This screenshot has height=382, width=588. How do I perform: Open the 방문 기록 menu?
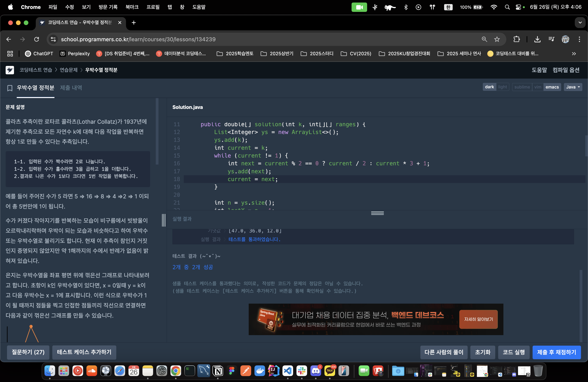[x=108, y=7]
